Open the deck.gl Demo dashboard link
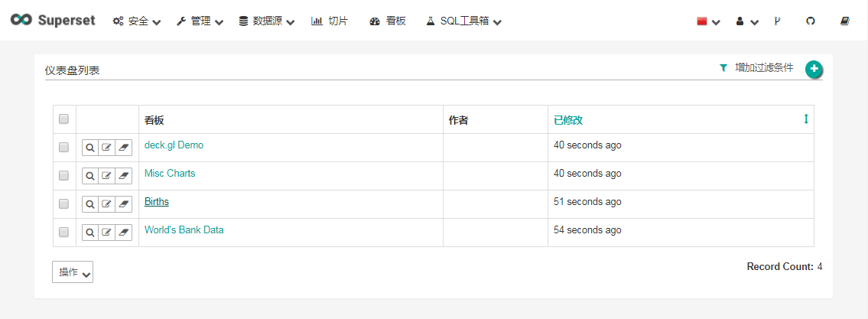The height and width of the screenshot is (319, 868). click(x=174, y=145)
